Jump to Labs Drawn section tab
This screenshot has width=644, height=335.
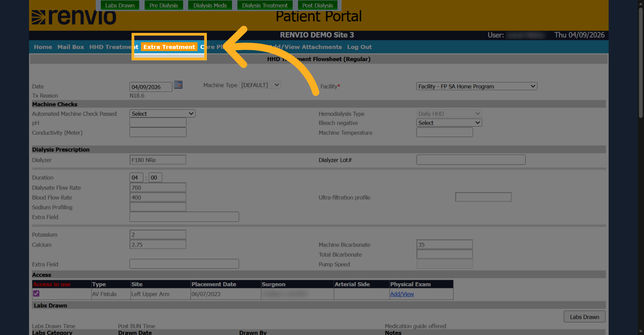point(120,5)
